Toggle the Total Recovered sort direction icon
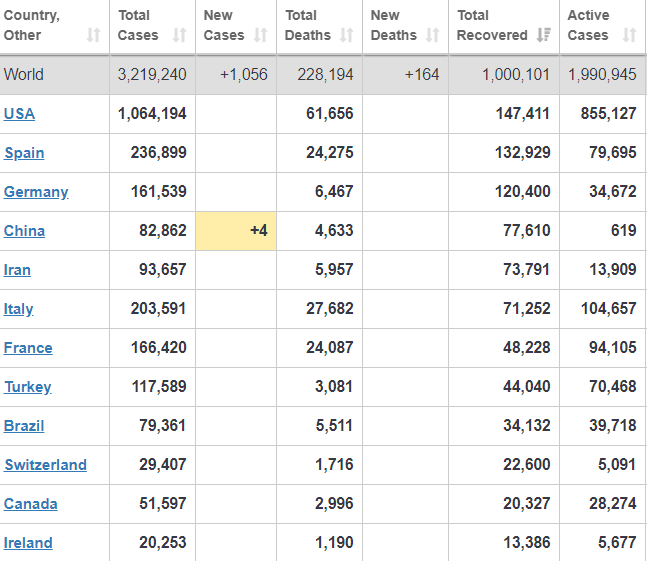Image resolution: width=647 pixels, height=561 pixels. 543,35
